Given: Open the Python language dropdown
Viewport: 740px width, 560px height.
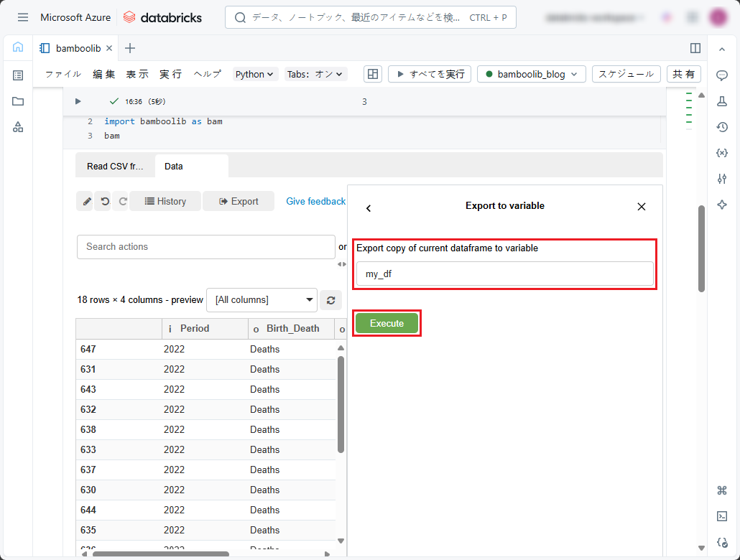Looking at the screenshot, I should coord(255,74).
